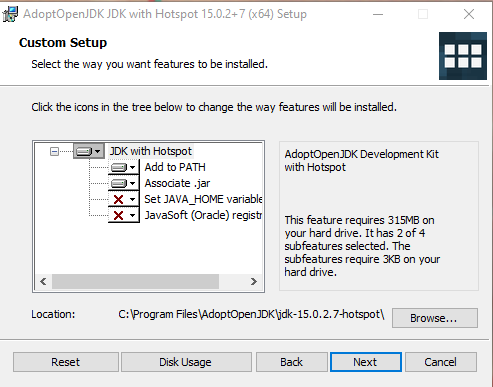Click the red X beside JavaSoft (Oracle) registry
The height and width of the screenshot is (387, 493).
coord(119,215)
